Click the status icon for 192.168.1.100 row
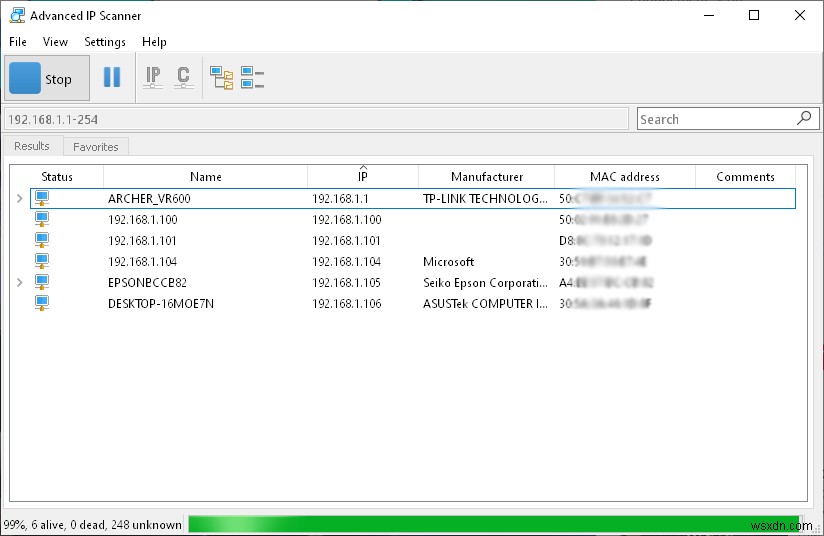824x536 pixels. (42, 219)
